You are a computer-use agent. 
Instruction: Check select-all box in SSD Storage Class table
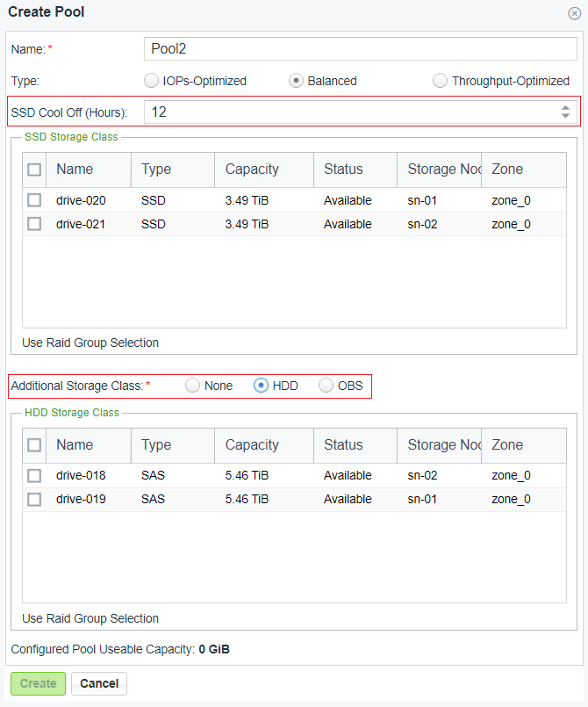pyautogui.click(x=34, y=170)
